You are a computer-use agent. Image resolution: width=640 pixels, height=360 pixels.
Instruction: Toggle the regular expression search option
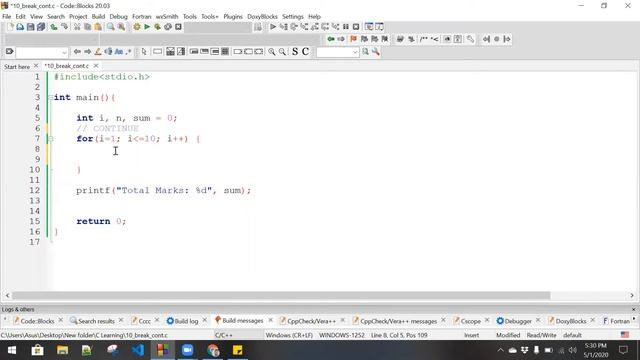(129, 52)
